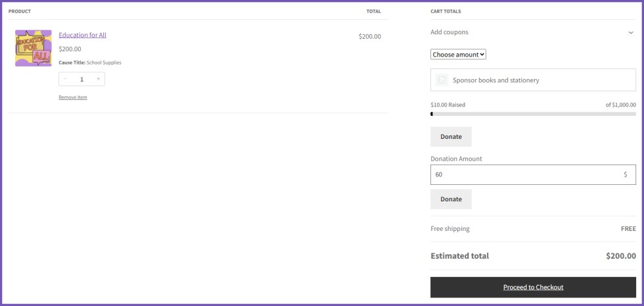The height and width of the screenshot is (306, 644).
Task: Click the $10.00 Raised text
Action: [x=448, y=105]
